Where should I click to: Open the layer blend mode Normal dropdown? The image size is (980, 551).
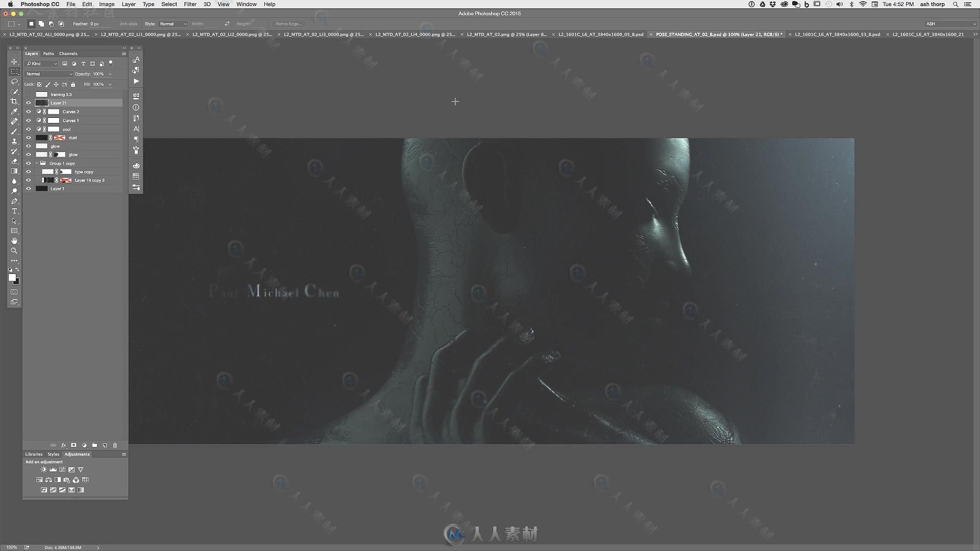click(49, 74)
